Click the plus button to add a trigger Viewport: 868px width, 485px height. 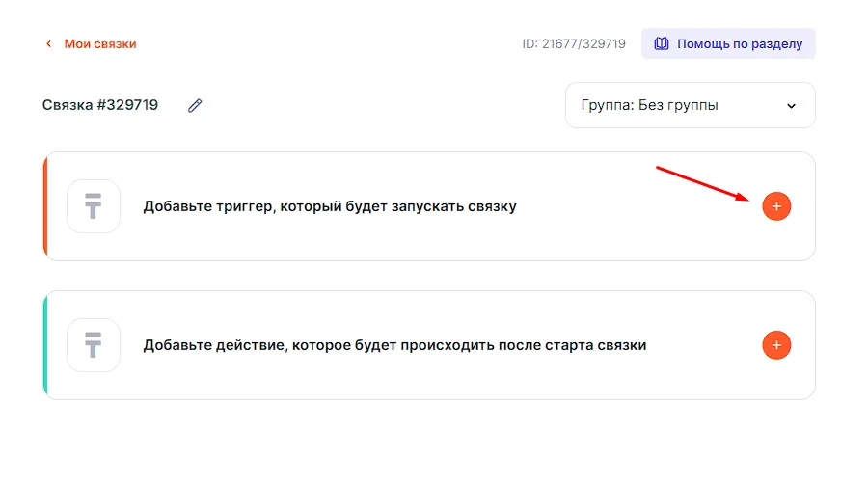pyautogui.click(x=776, y=206)
